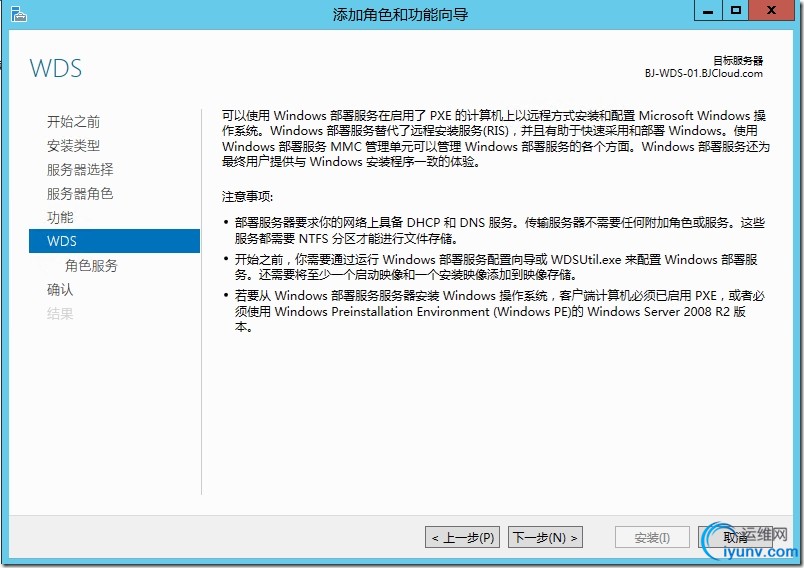804x568 pixels.
Task: Open 服务器角色 step
Action: tap(80, 193)
